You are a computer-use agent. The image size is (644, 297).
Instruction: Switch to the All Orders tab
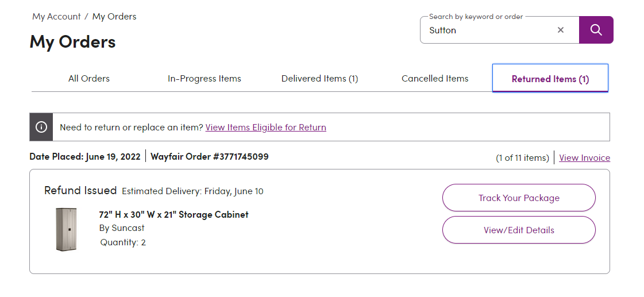pyautogui.click(x=89, y=79)
